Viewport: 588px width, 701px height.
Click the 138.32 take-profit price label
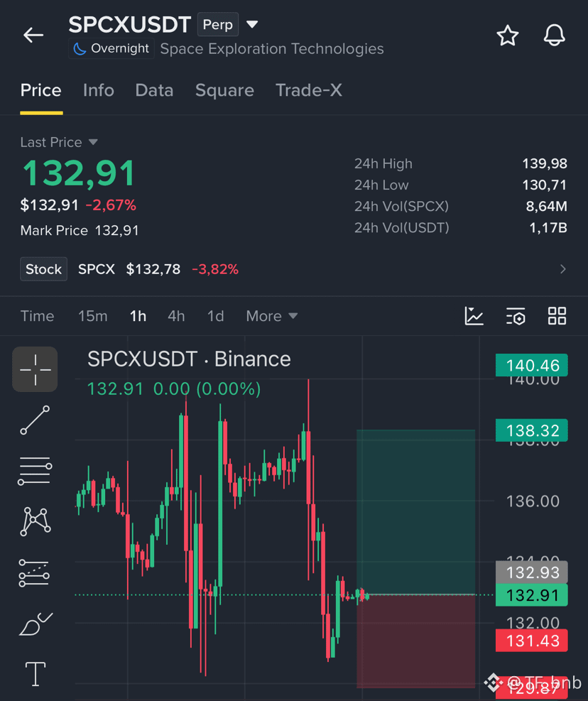[x=532, y=430]
